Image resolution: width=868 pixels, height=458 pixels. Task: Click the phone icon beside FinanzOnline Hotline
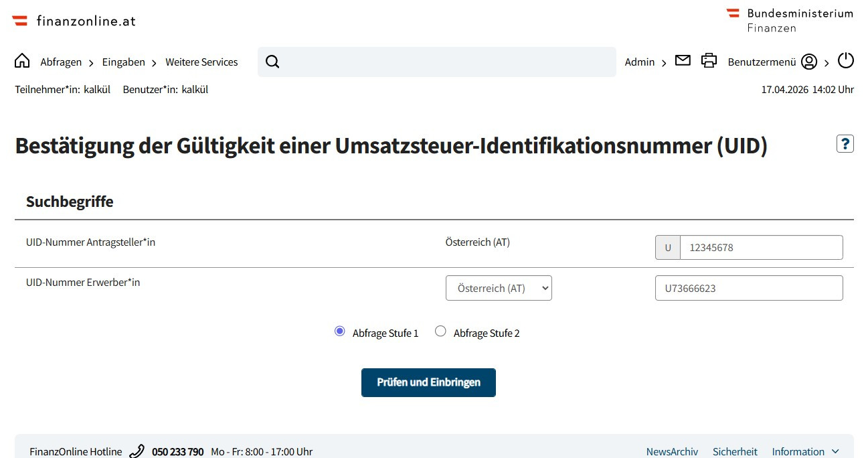[x=137, y=451]
